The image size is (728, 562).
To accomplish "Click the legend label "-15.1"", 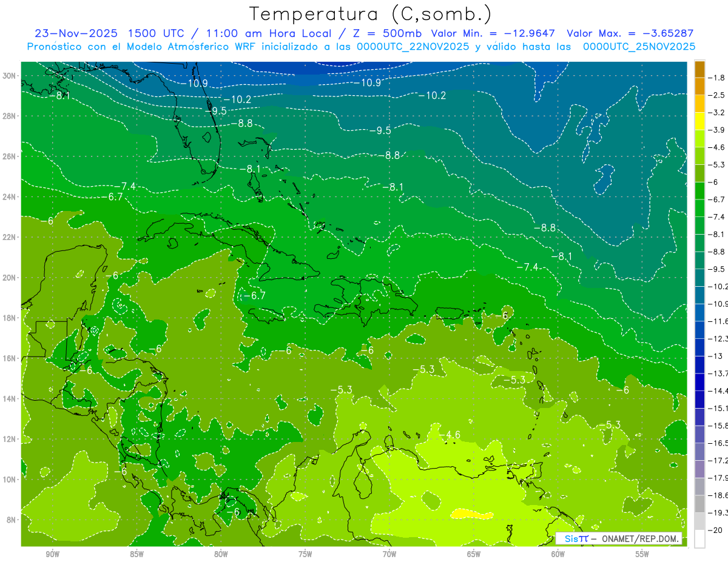I will 718,408.
